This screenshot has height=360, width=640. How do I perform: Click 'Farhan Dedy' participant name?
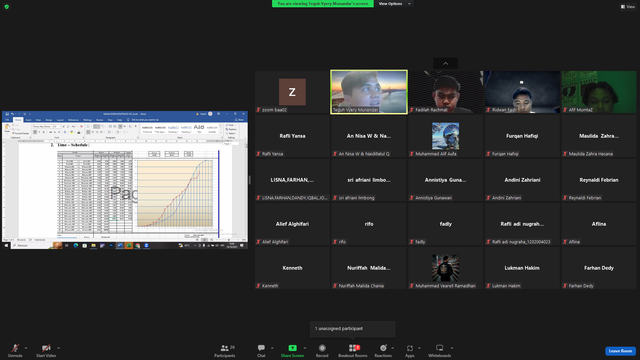(599, 268)
